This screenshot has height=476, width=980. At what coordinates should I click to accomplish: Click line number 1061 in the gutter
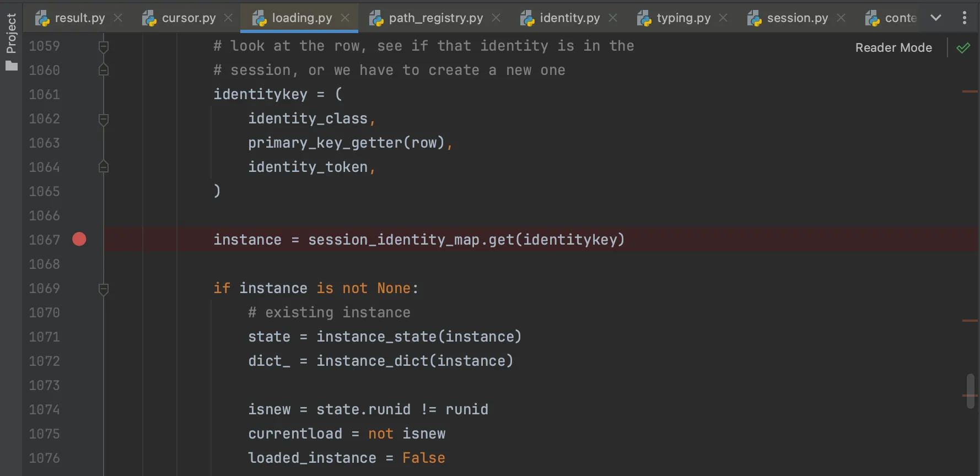pos(44,95)
